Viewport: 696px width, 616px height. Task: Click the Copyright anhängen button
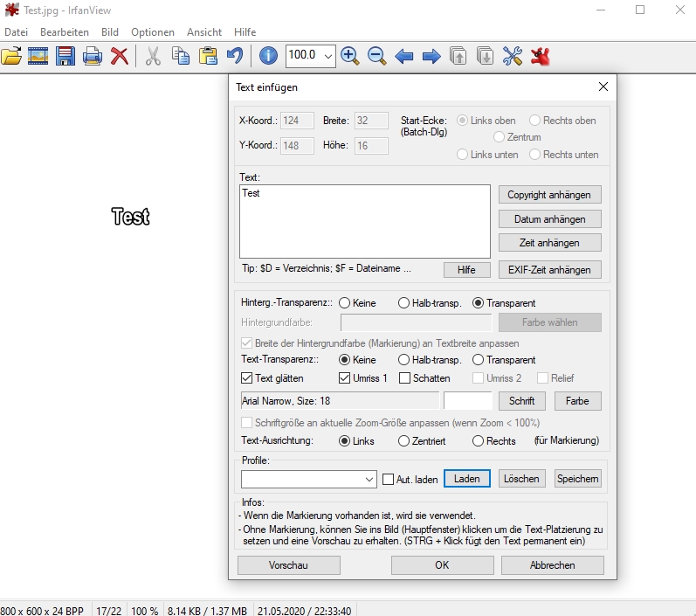(549, 195)
